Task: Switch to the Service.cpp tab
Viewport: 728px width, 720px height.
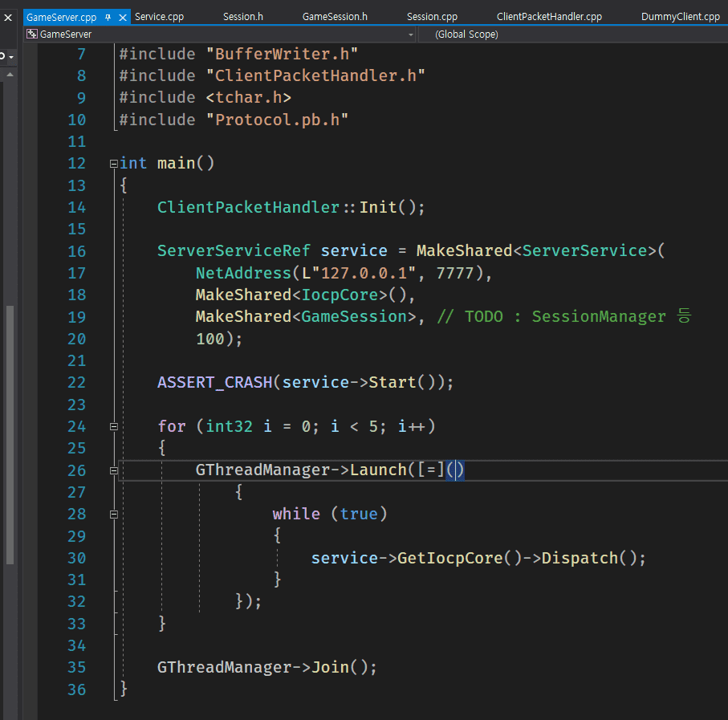Action: pos(158,17)
